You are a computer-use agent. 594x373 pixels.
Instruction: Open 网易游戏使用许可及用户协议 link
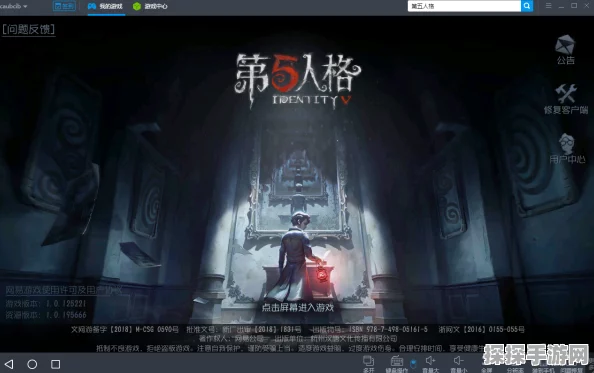click(64, 290)
